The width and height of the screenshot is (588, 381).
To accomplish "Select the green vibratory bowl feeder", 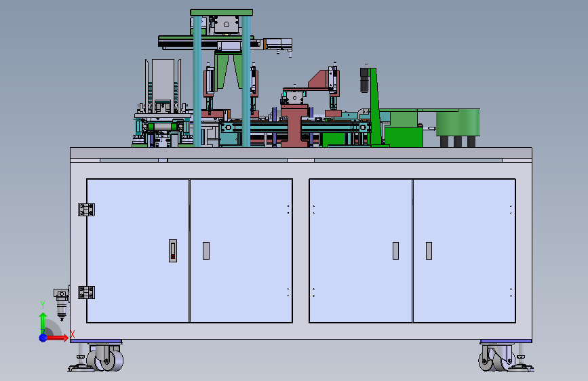I will [x=458, y=122].
